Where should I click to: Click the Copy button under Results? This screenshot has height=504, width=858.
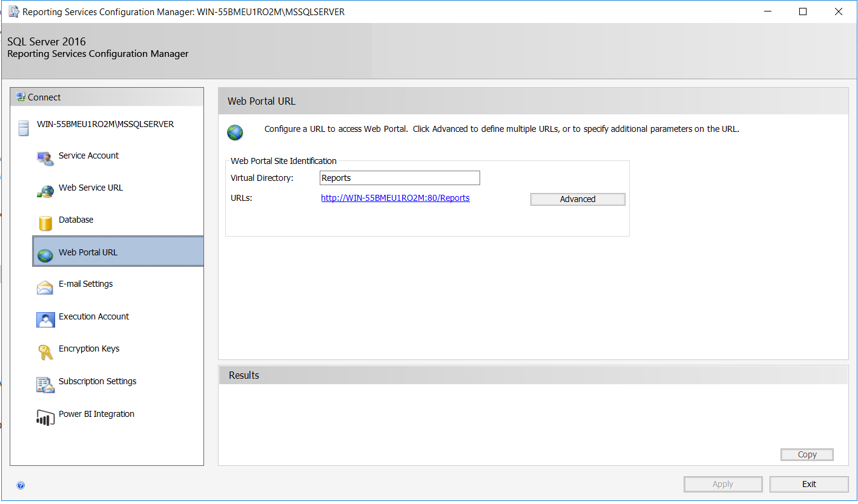tap(806, 454)
